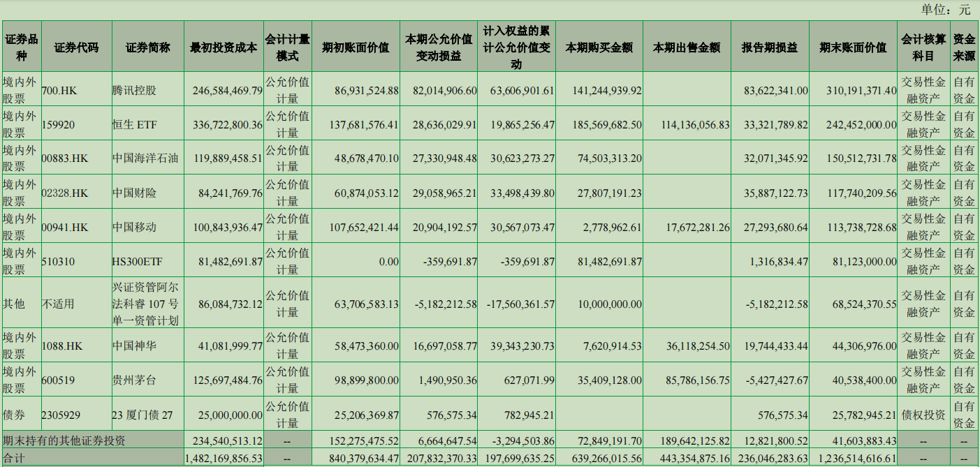
Task: Select the HS300ETF name cell
Action: [x=147, y=260]
